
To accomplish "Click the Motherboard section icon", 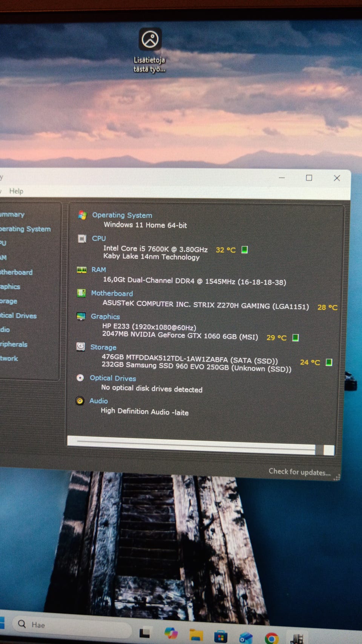I will (x=81, y=293).
